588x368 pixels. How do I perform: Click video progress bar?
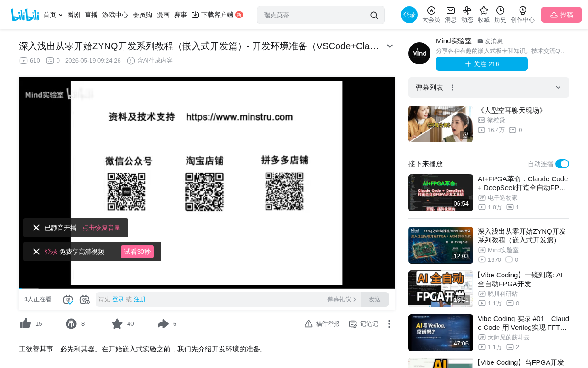(207, 288)
